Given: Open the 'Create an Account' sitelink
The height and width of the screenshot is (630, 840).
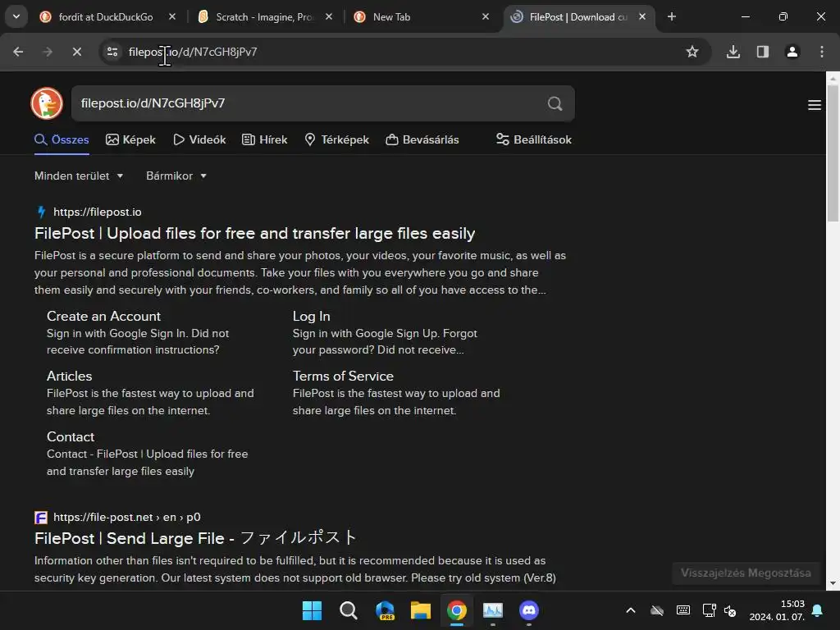Looking at the screenshot, I should point(103,316).
